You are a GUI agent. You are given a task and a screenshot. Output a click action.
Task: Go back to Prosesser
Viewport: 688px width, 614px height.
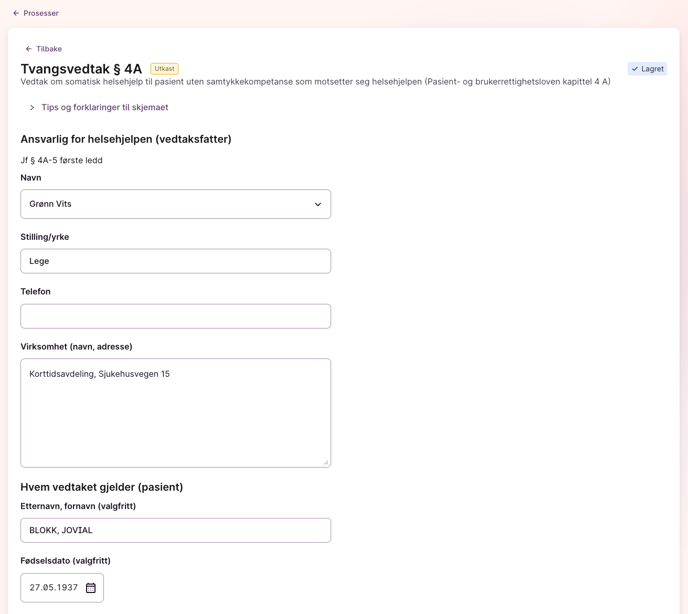[41, 13]
